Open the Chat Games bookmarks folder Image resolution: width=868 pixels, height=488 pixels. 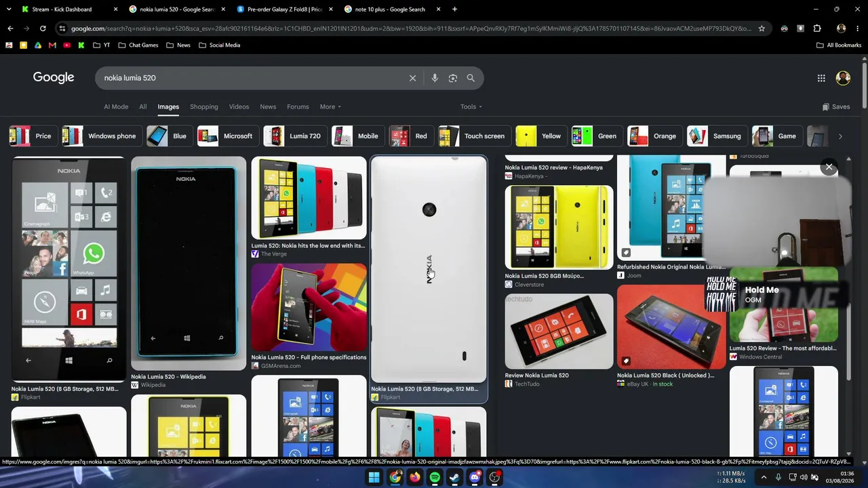coord(138,45)
